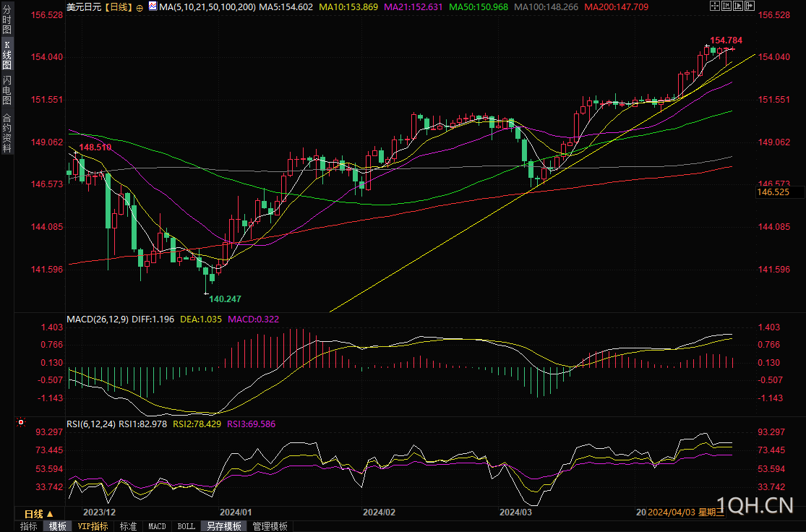Image resolution: width=806 pixels, height=532 pixels.
Task: Click the DEA:1.035 value
Action: click(201, 319)
